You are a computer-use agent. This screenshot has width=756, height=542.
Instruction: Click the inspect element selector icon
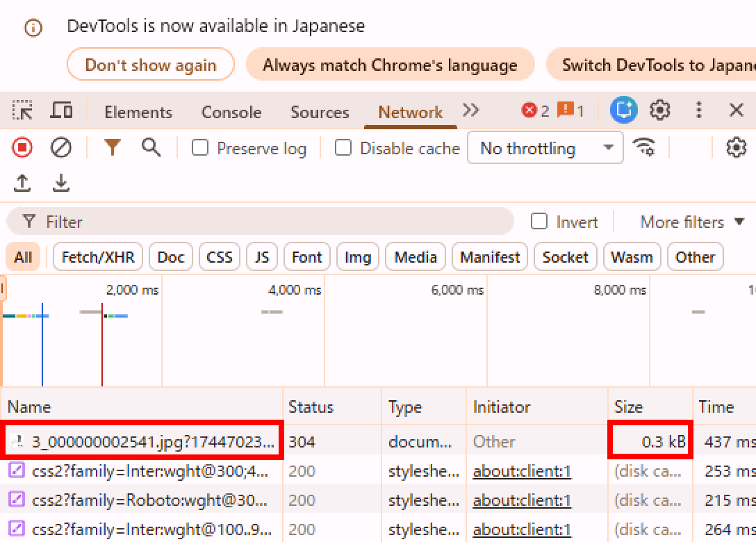[x=23, y=110]
